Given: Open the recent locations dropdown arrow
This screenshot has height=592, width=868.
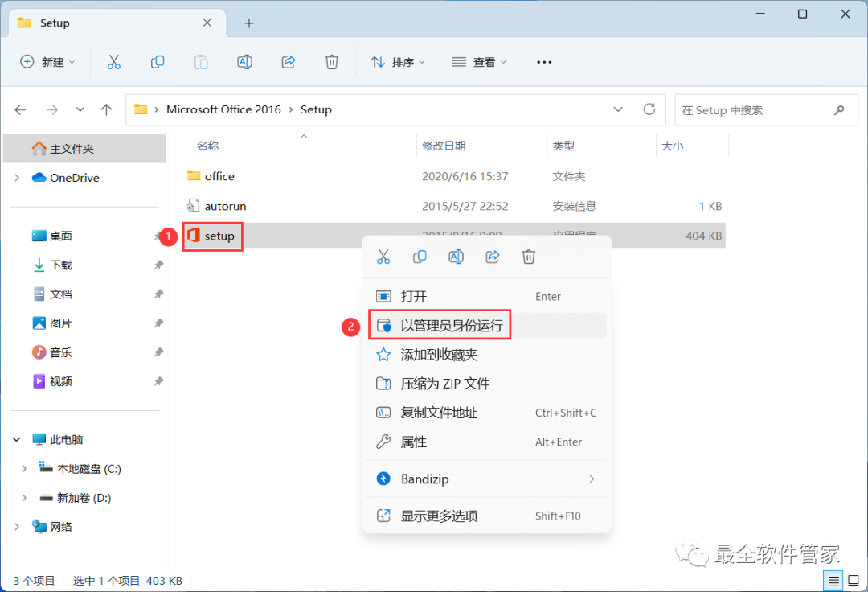Looking at the screenshot, I should [x=80, y=109].
